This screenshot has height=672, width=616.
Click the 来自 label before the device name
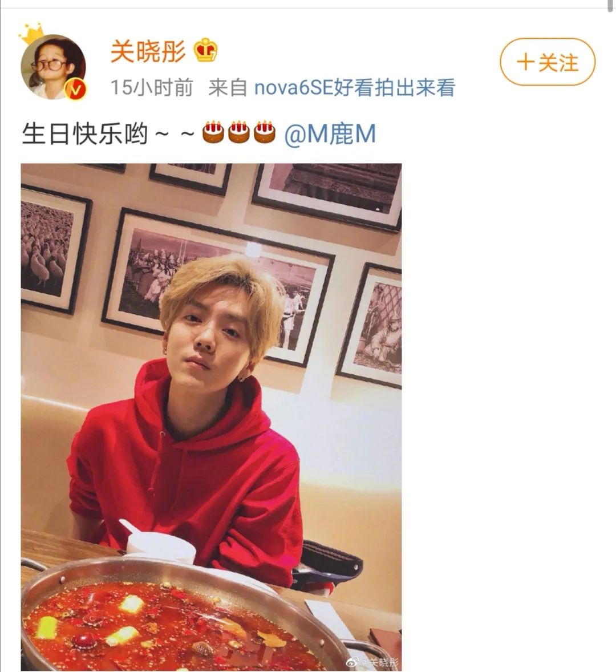pyautogui.click(x=228, y=88)
